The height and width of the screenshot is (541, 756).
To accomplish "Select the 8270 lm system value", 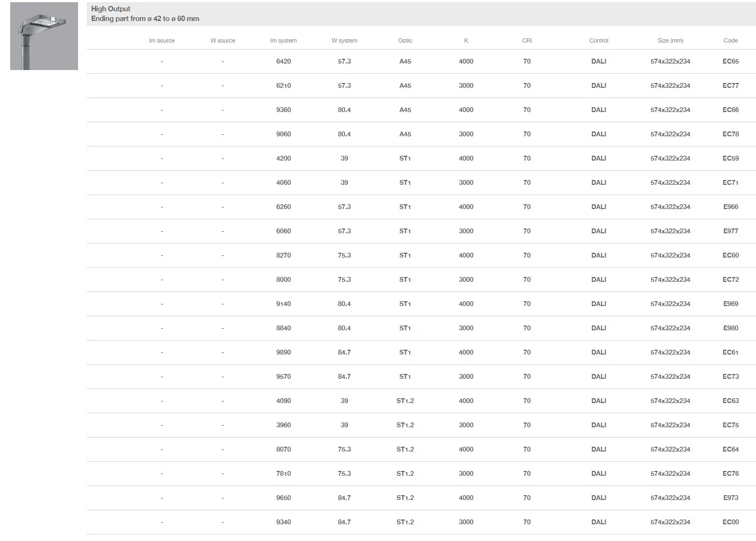I will (x=283, y=255).
